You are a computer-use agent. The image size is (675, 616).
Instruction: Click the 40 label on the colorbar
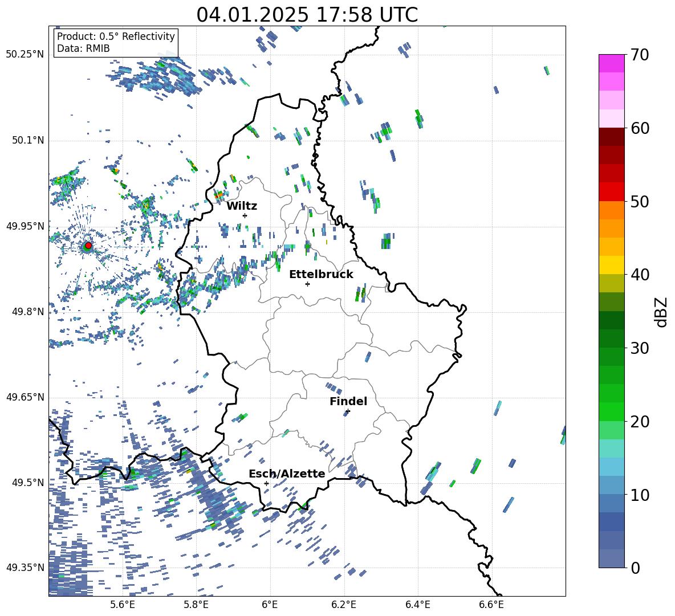tap(640, 275)
